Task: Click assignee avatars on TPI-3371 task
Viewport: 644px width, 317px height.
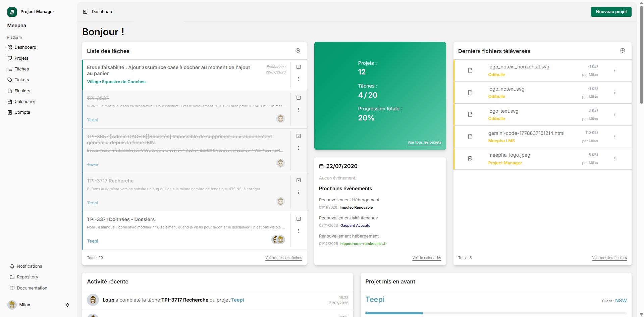Action: (x=278, y=240)
